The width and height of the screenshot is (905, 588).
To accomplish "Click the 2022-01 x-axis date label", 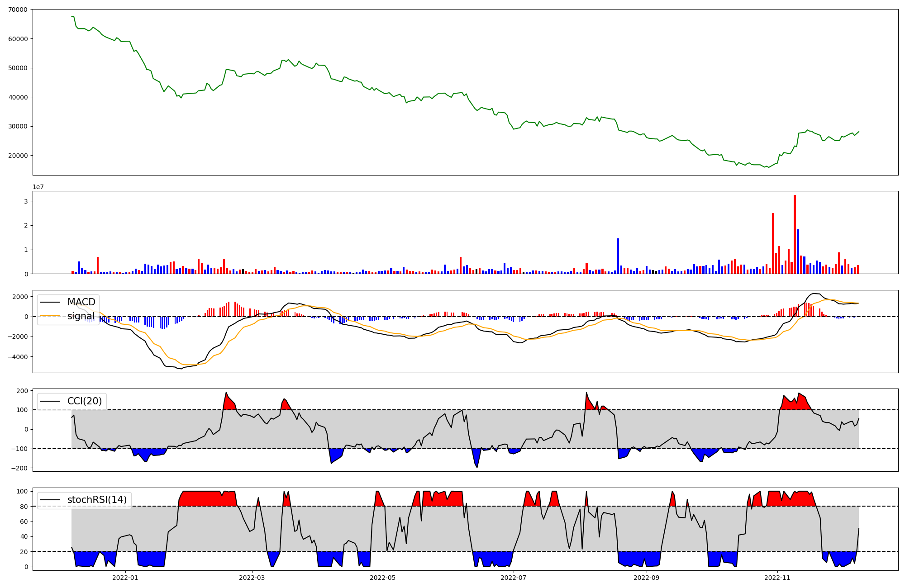I will (x=125, y=578).
